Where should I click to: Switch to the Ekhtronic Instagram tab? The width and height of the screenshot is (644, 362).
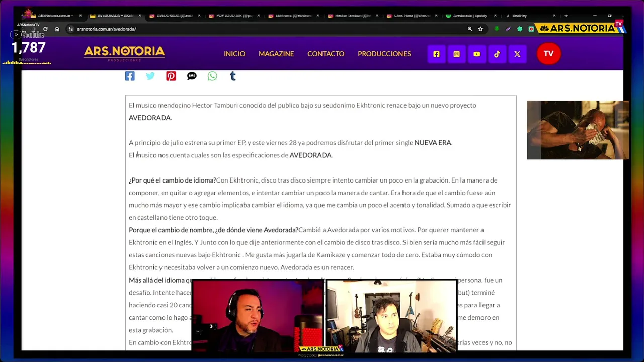point(293,16)
